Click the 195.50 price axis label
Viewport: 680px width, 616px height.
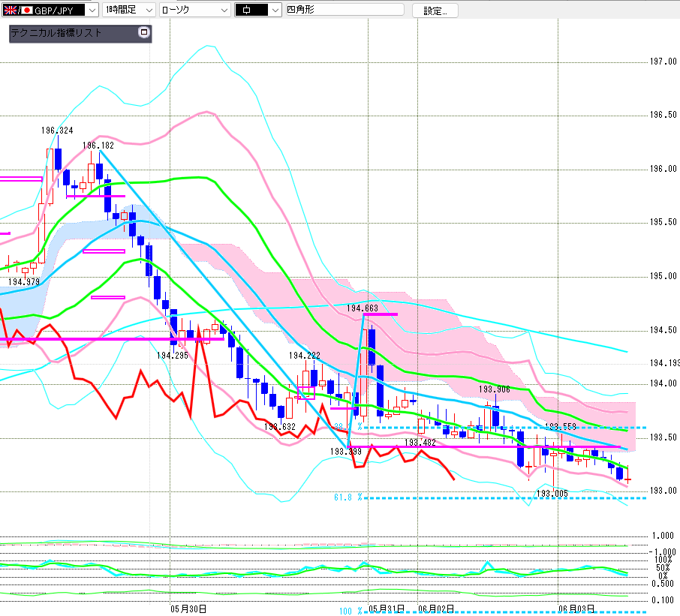pos(663,222)
